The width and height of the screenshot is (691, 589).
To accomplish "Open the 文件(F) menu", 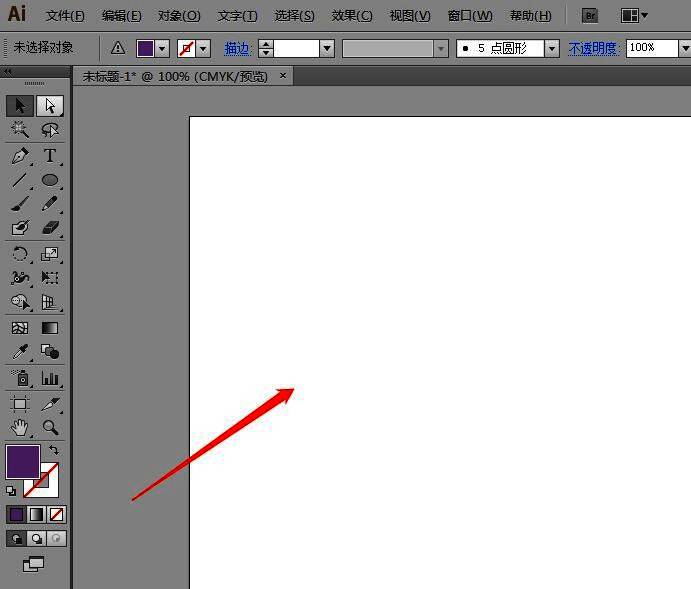I will (x=65, y=16).
